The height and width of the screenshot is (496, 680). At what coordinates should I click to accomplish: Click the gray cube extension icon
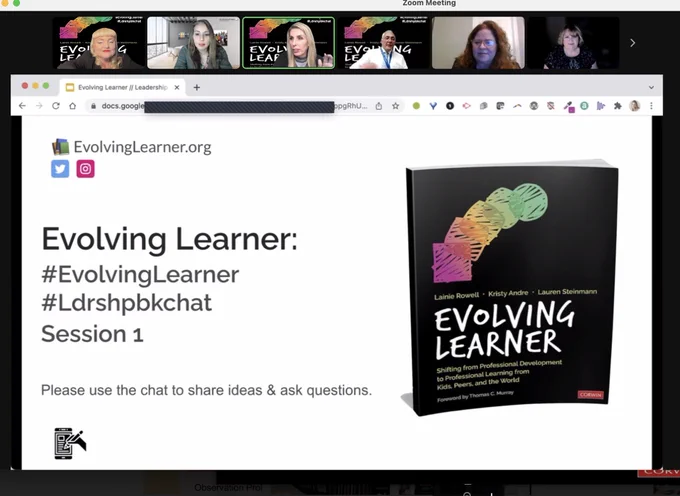pyautogui.click(x=484, y=105)
